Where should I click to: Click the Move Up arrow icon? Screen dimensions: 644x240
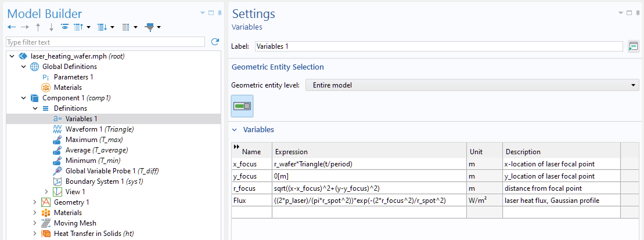[x=38, y=27]
